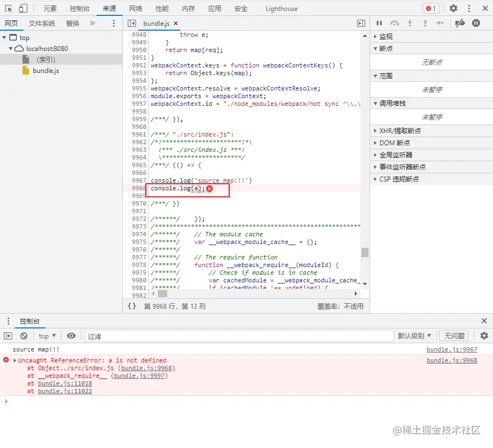
Task: Hide the file navigator pane
Action: coord(132,23)
